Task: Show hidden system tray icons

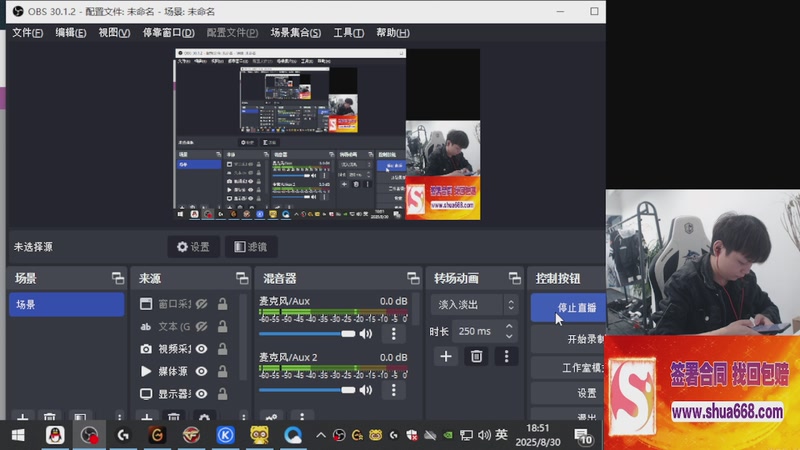Action: coord(320,435)
